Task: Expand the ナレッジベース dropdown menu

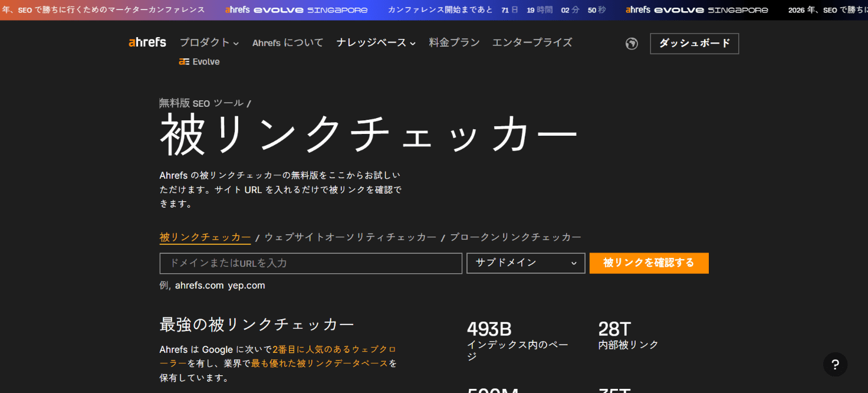Action: click(376, 42)
